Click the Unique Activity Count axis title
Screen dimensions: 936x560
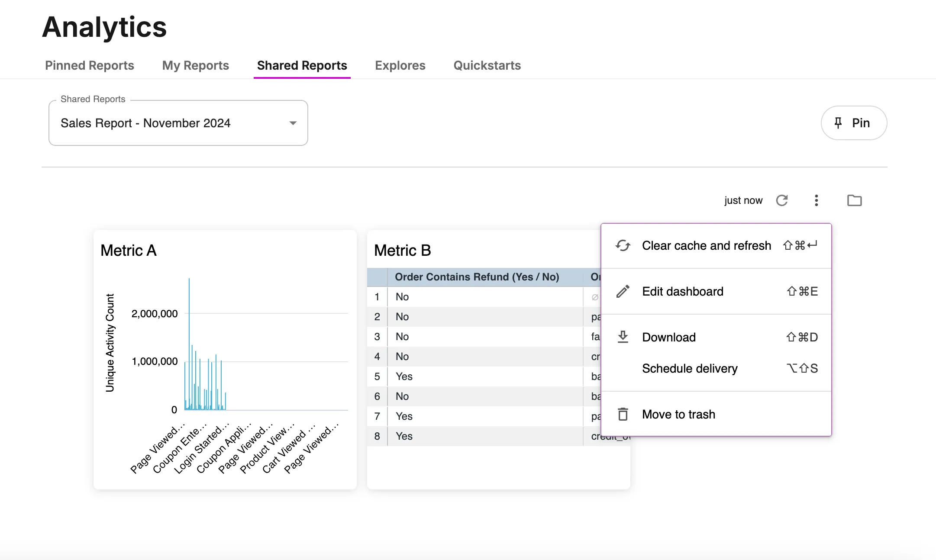(x=110, y=343)
